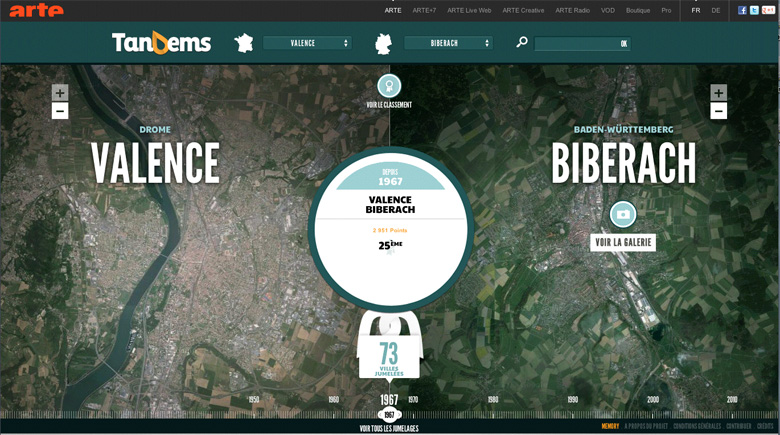
Task: Click the Germany map icon
Action: pyautogui.click(x=383, y=44)
